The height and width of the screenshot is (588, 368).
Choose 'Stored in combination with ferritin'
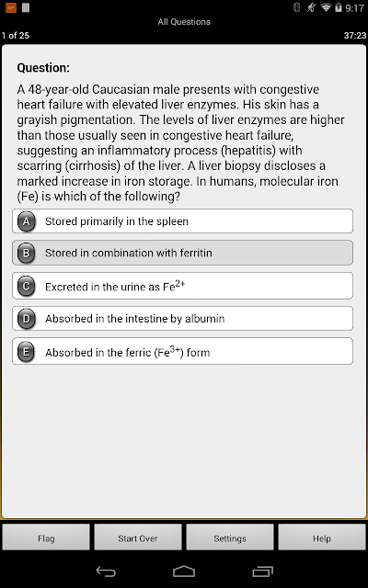click(x=182, y=253)
